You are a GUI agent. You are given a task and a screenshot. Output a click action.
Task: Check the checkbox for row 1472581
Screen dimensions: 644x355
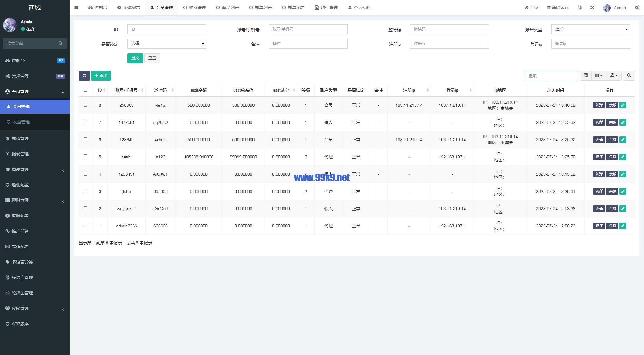[85, 122]
